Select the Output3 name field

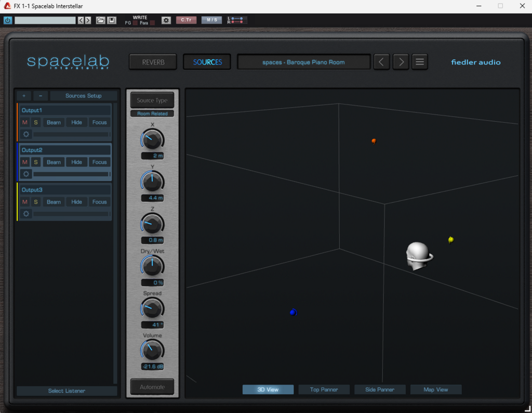66,189
